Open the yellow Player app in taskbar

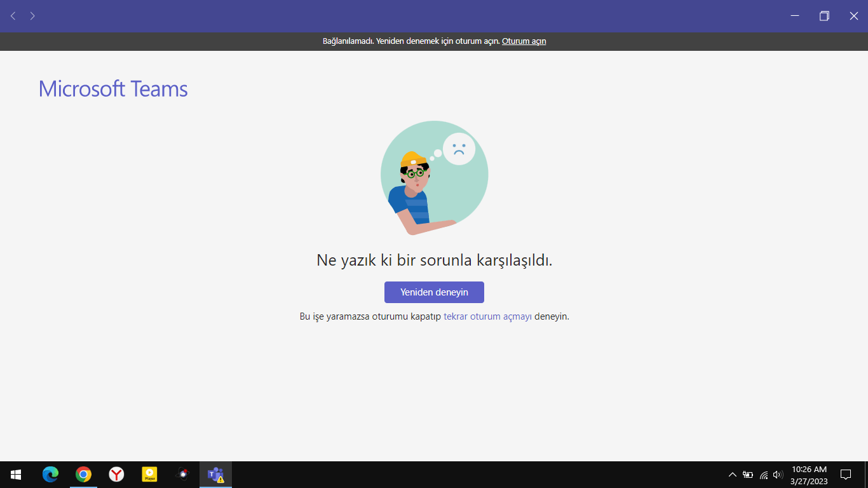(149, 475)
